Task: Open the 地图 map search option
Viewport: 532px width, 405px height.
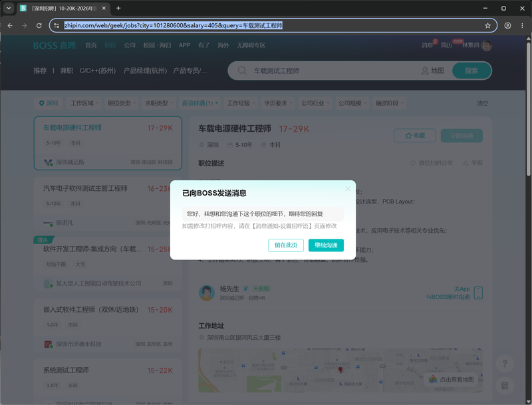Action: click(433, 70)
